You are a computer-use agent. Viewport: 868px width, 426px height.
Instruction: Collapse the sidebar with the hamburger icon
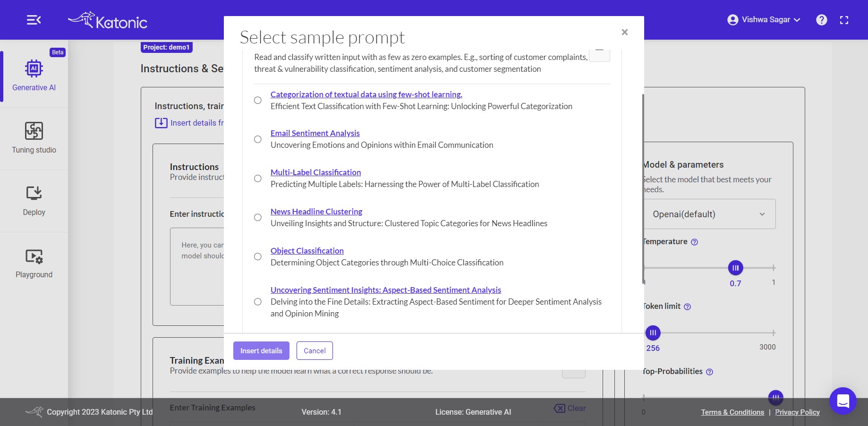[x=34, y=20]
